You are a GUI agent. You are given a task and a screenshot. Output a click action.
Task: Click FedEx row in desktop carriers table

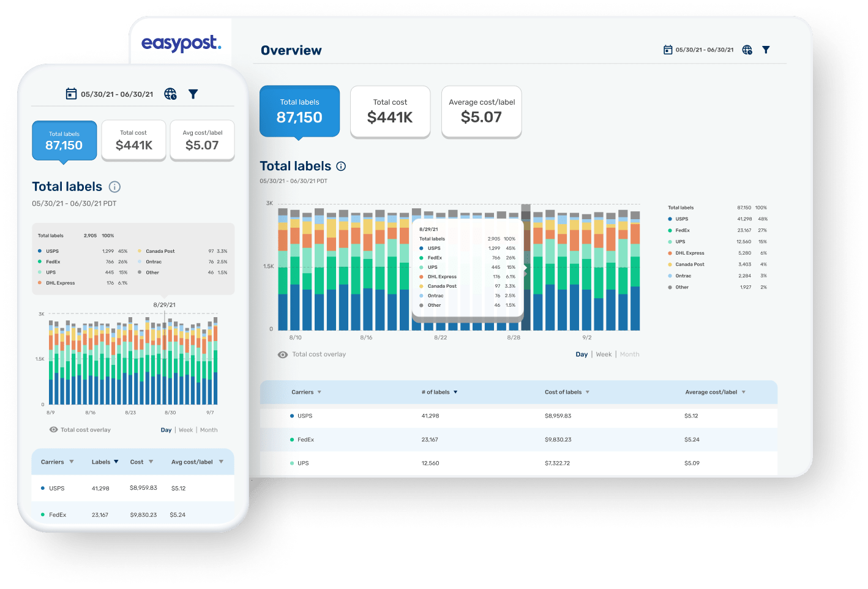(x=518, y=440)
